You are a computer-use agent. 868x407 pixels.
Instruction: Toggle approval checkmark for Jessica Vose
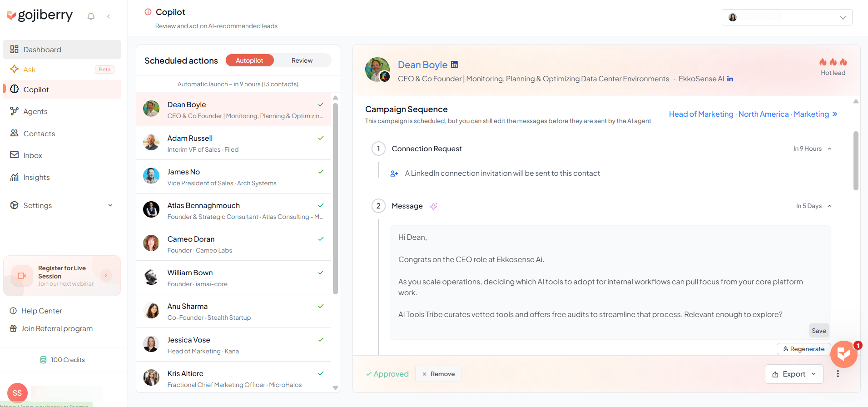click(321, 340)
